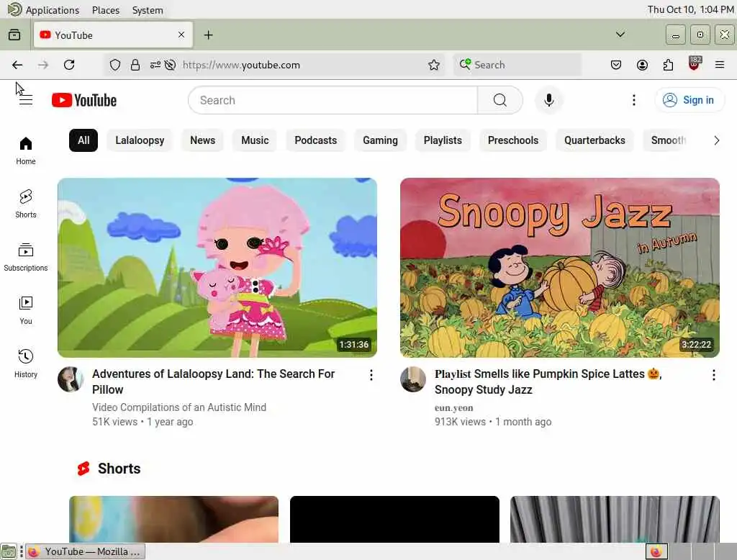Screen dimensions: 737x560
Task: Open the System menu
Action: tap(148, 10)
